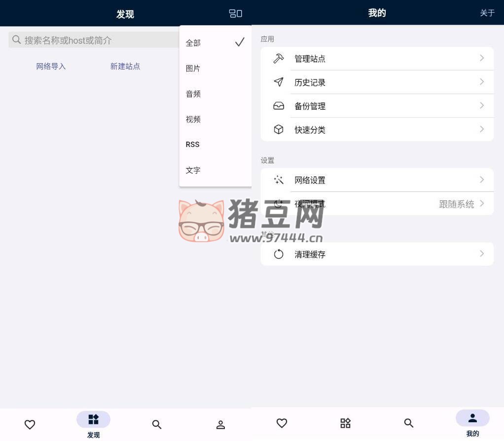Tap the refresh icon for 清理缓存

point(279,254)
